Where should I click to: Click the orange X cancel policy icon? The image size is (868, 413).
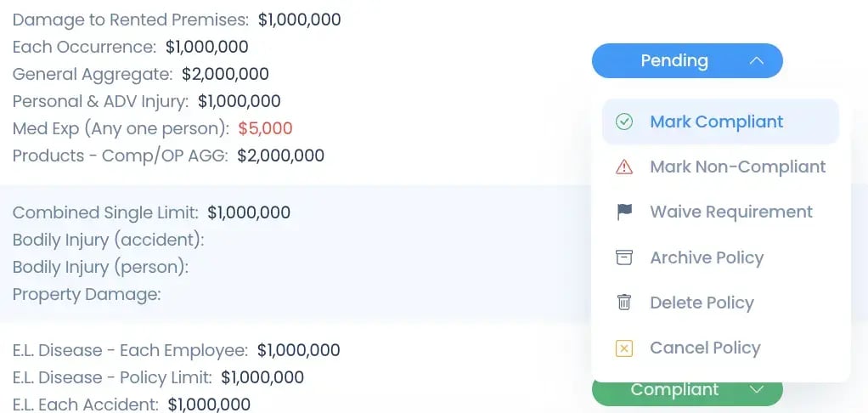click(624, 348)
